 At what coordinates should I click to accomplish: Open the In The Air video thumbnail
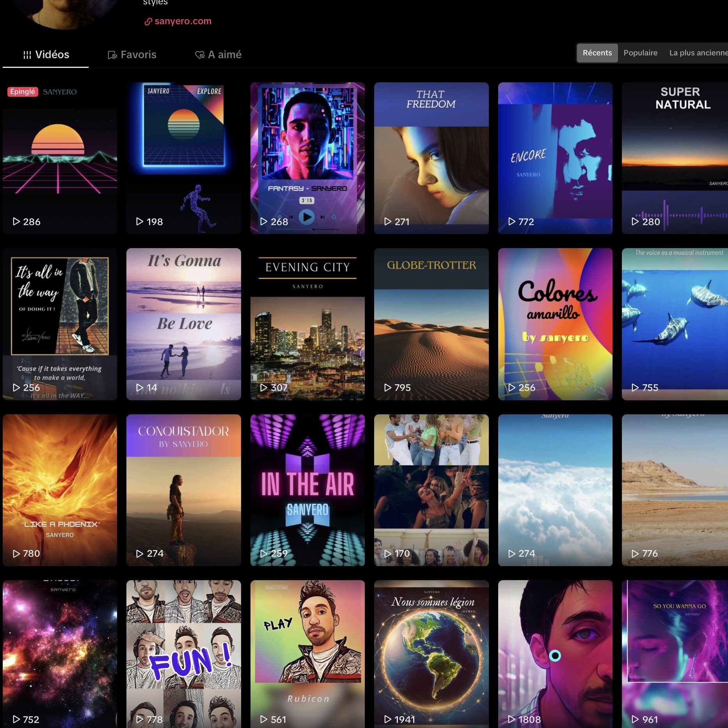tap(307, 490)
